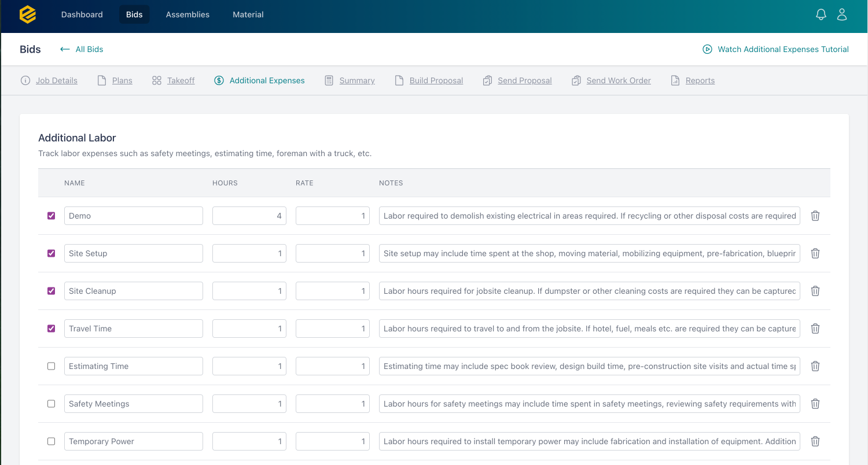Click the Takeoff grid icon
Image resolution: width=868 pixels, height=465 pixels.
157,80
